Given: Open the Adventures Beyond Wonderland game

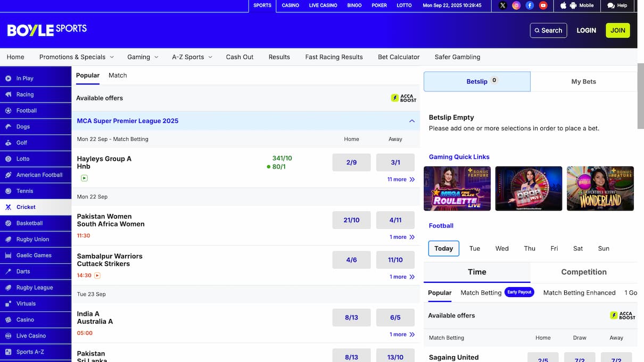Looking at the screenshot, I should pyautogui.click(x=600, y=189).
